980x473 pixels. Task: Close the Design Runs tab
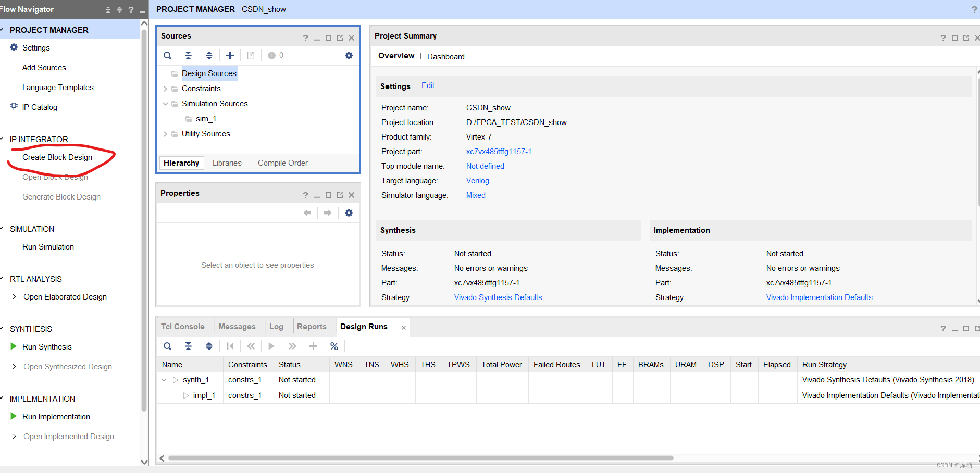point(404,328)
